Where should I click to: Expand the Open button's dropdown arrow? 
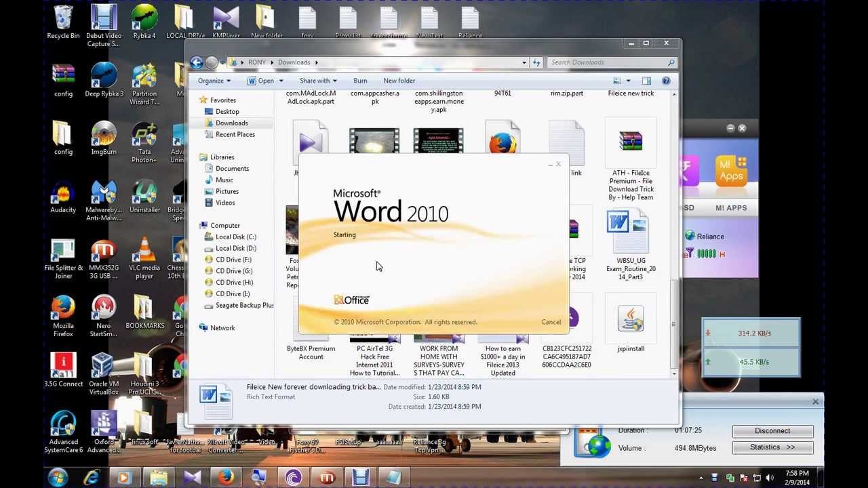tap(281, 81)
